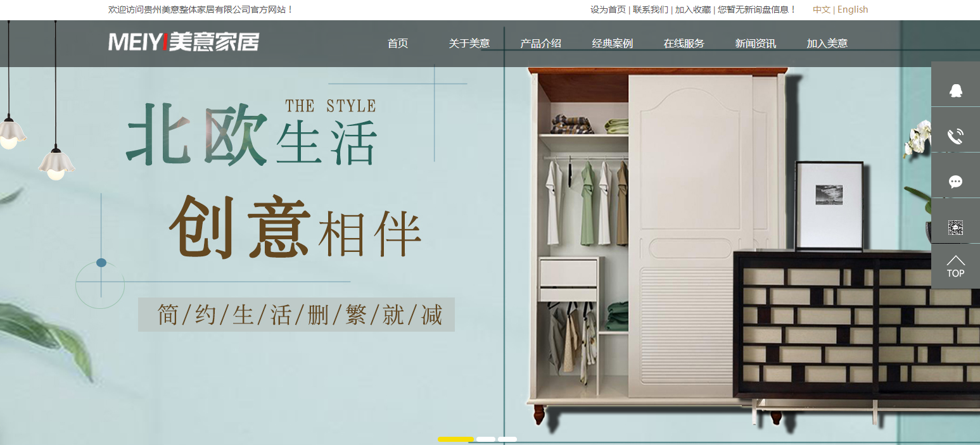Open 在线服务 menu item
The height and width of the screenshot is (445, 980).
pos(684,44)
